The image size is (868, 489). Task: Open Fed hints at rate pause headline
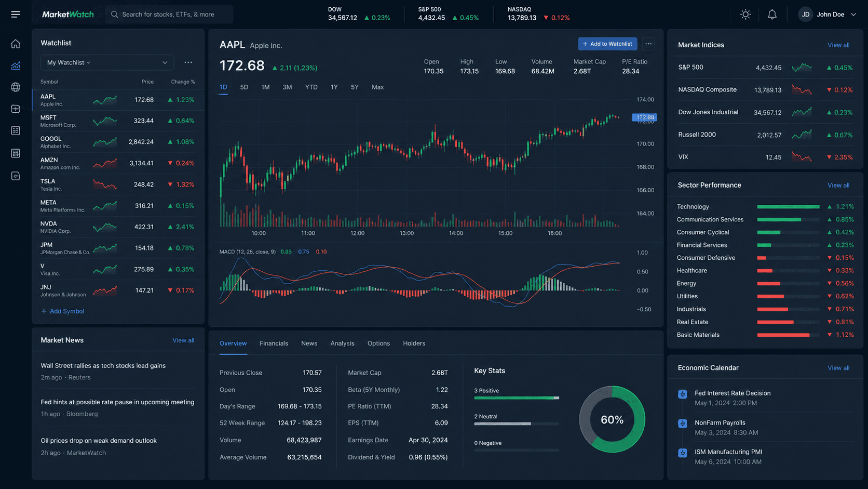(x=117, y=402)
